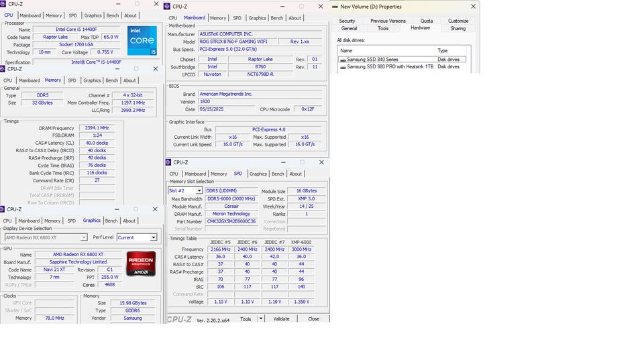This screenshot has width=644, height=362.
Task: Click the GPU memory Size value 15.98 GBytes
Action: (133, 303)
